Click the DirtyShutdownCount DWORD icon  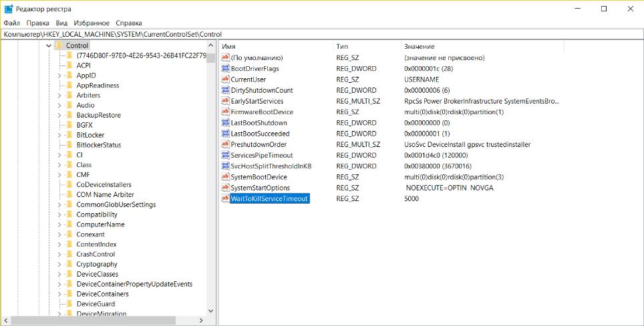click(225, 90)
